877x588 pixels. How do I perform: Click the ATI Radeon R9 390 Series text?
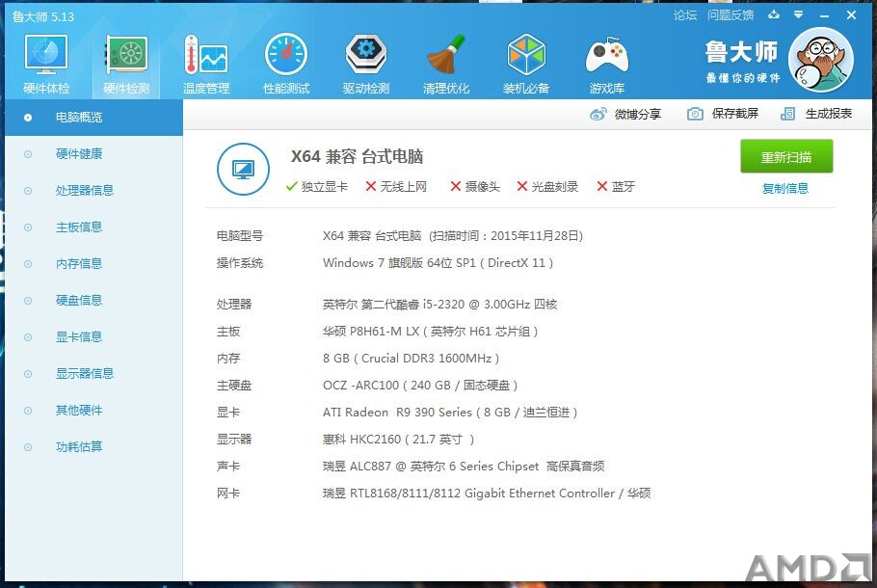point(450,413)
